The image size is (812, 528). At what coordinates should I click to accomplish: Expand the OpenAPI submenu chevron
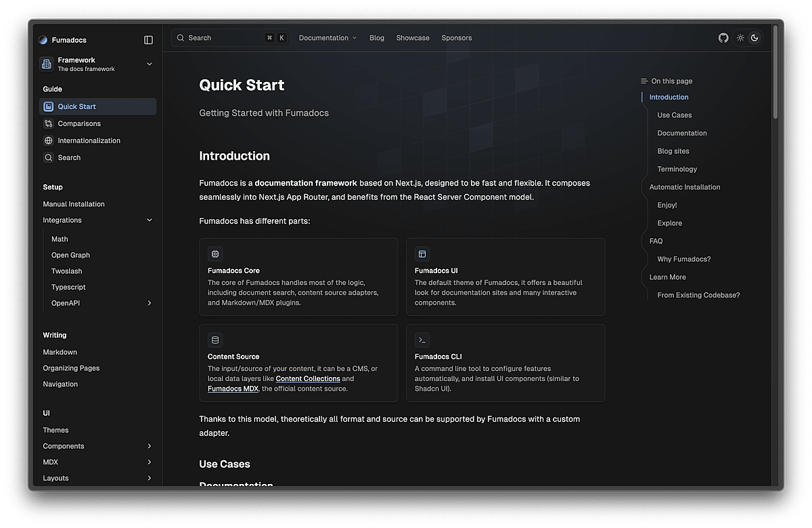(150, 303)
